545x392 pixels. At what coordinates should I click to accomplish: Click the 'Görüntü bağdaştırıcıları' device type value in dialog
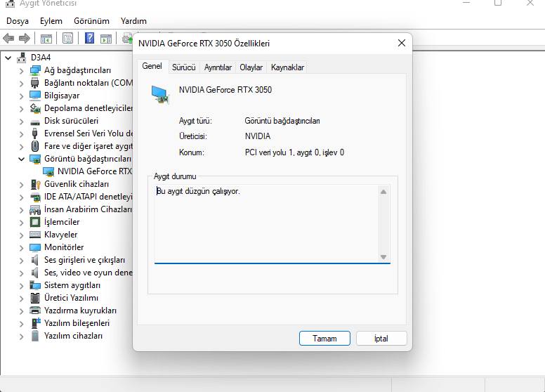point(282,121)
